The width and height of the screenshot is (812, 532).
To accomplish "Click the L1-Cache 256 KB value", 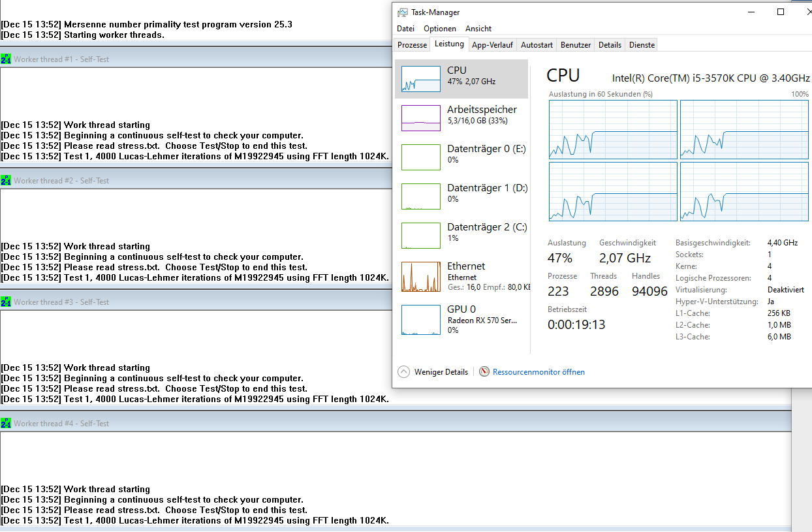I will 779,313.
